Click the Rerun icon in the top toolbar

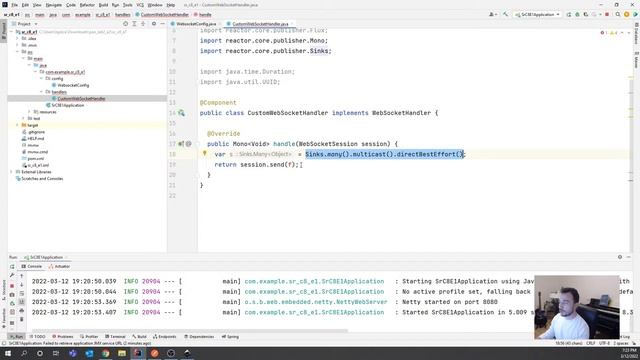(x=569, y=14)
